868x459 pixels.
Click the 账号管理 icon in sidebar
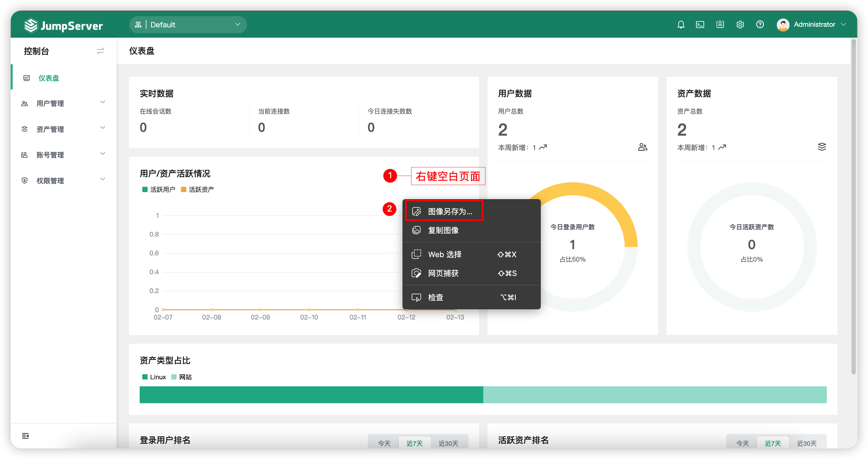[x=25, y=155]
